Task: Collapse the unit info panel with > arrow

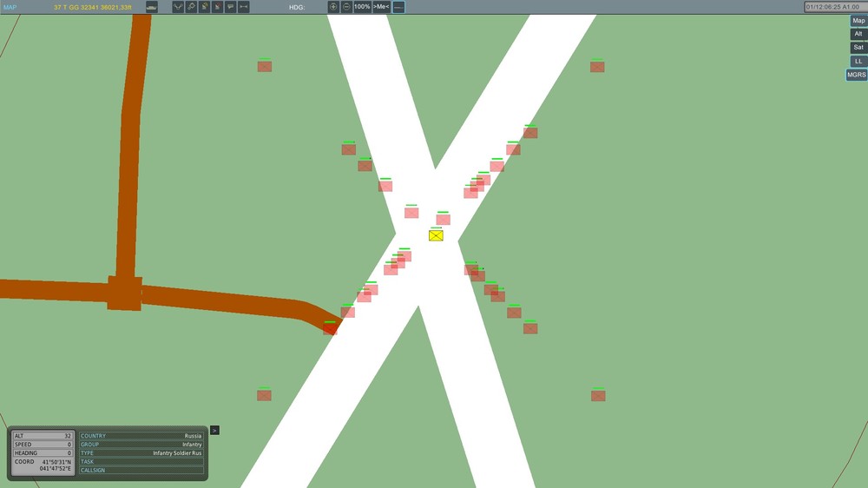Action: 214,431
